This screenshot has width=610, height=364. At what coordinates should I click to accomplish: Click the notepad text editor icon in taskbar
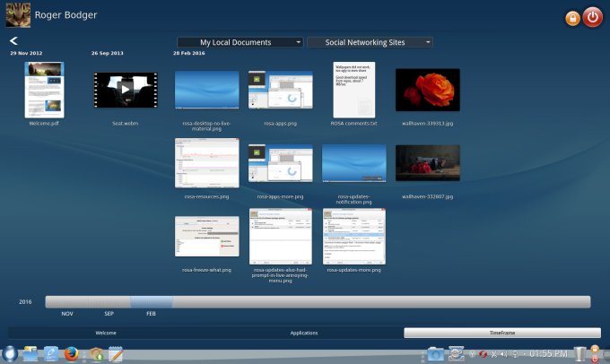click(x=114, y=353)
